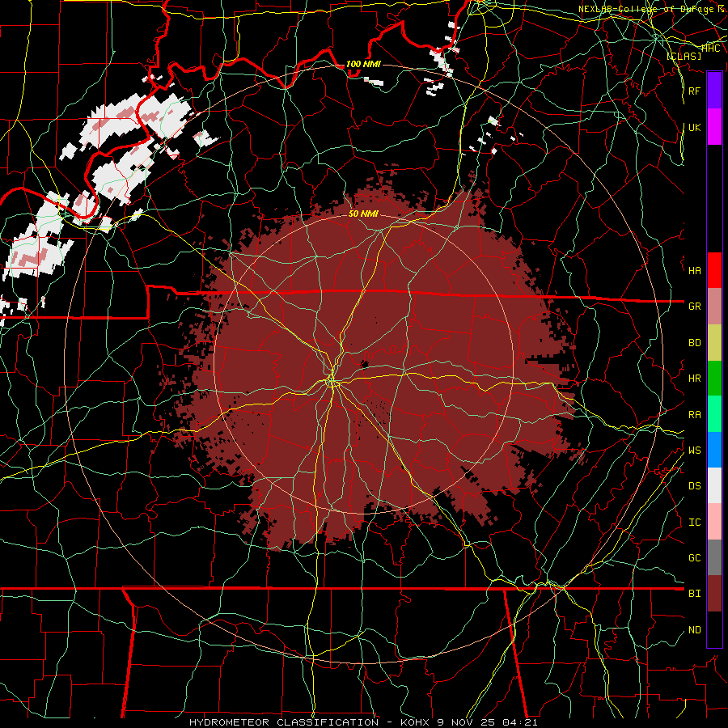This screenshot has width=728, height=728.
Task: Click the magenta UK legend color swatch
Action: 714,127
